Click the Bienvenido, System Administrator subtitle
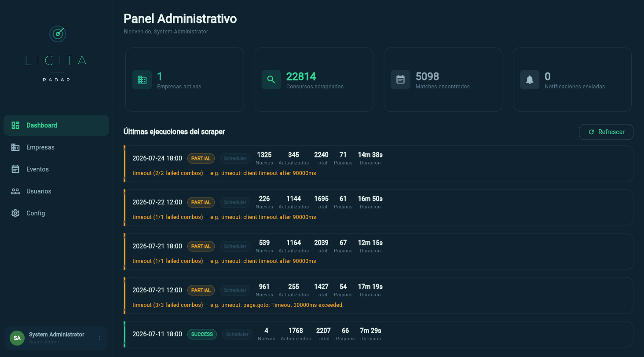 point(166,32)
